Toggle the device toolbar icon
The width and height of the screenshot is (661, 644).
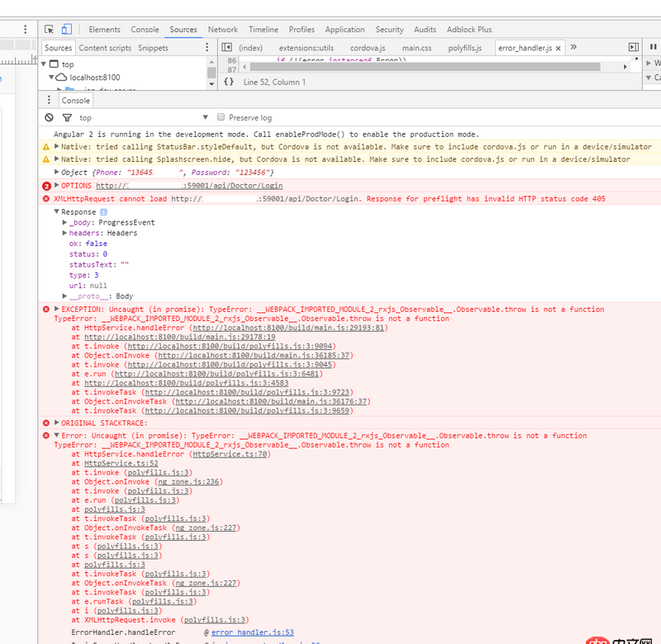(67, 28)
